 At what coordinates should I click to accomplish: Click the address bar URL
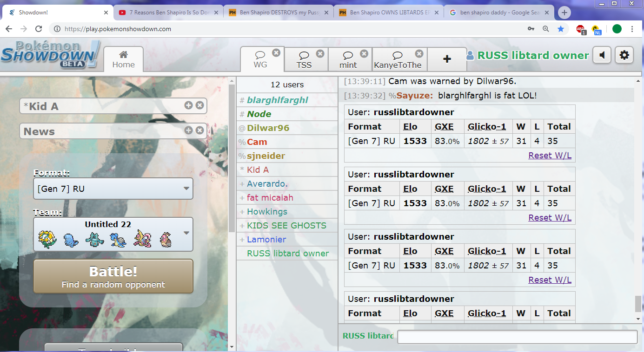click(x=118, y=29)
